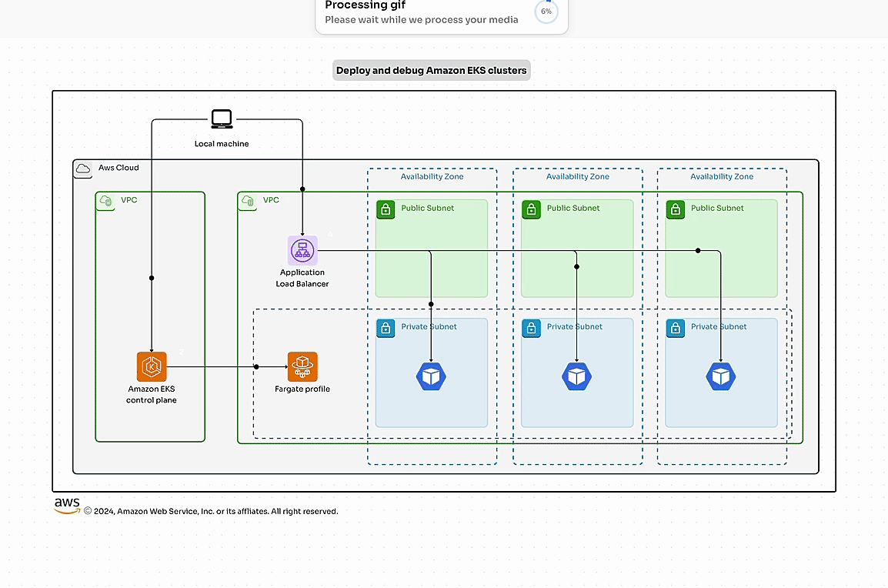Select the Amazon EKS control plane icon
Viewport: 888px width, 588px height.
tap(152, 366)
